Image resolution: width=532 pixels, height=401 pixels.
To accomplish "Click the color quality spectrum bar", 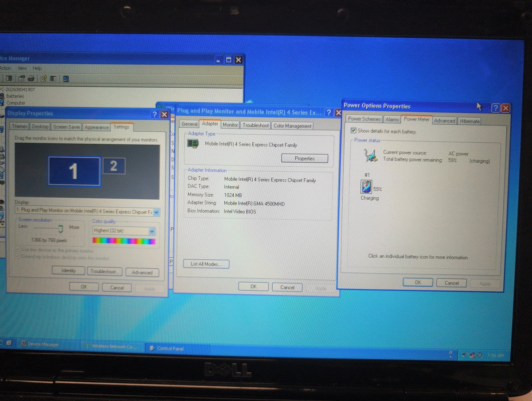I will coord(124,241).
